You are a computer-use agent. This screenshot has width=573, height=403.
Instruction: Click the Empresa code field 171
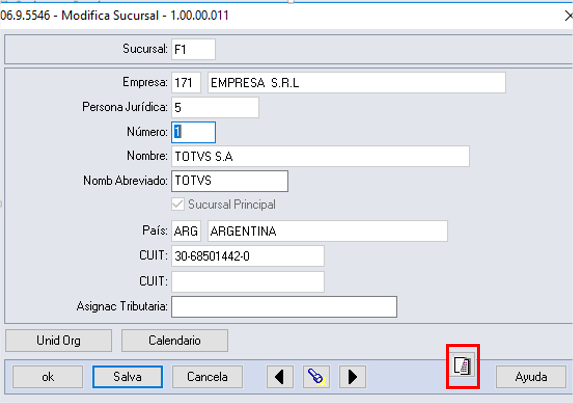(186, 83)
